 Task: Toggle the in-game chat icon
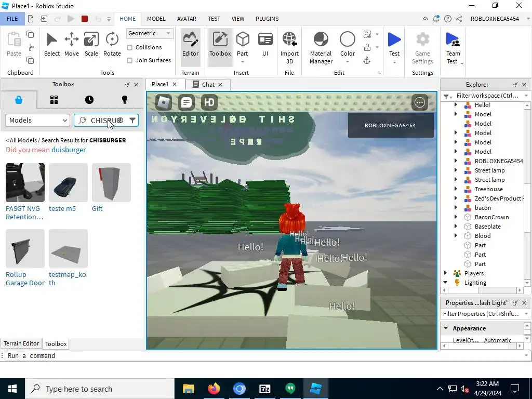coord(187,102)
